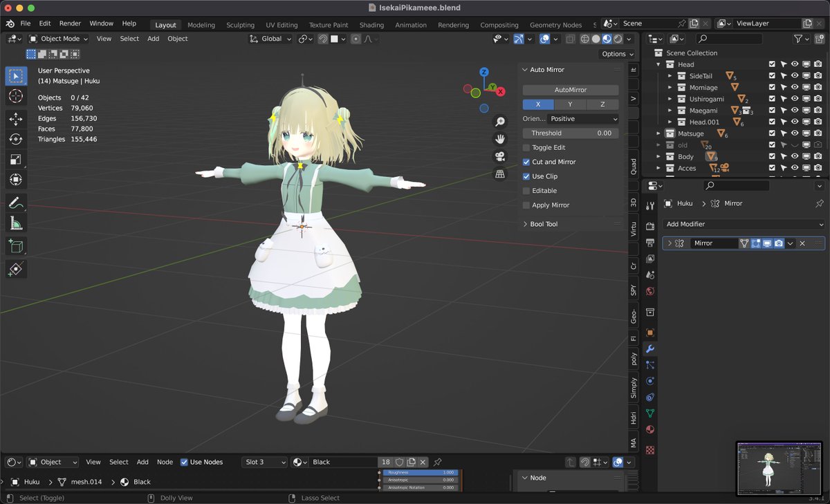The width and height of the screenshot is (830, 504).
Task: Open the Render menu
Action: pyautogui.click(x=70, y=24)
